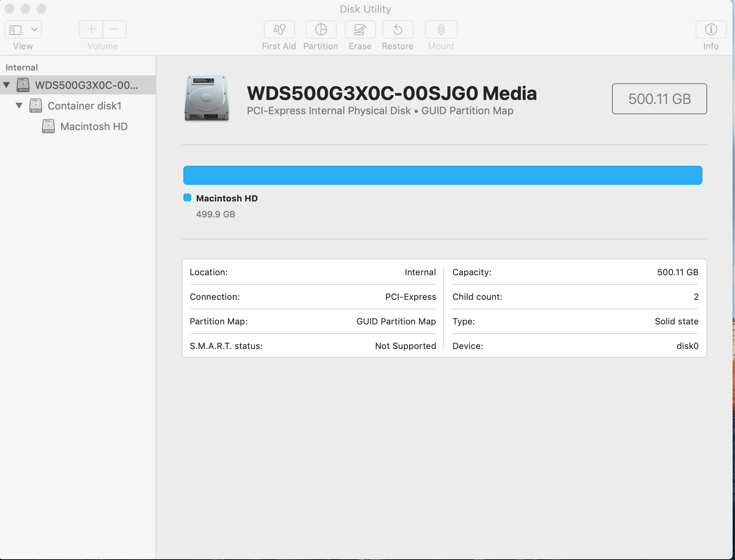This screenshot has height=560, width=735.
Task: Click the PCI-Express Internal Physical Disk subtitle
Action: point(380,111)
